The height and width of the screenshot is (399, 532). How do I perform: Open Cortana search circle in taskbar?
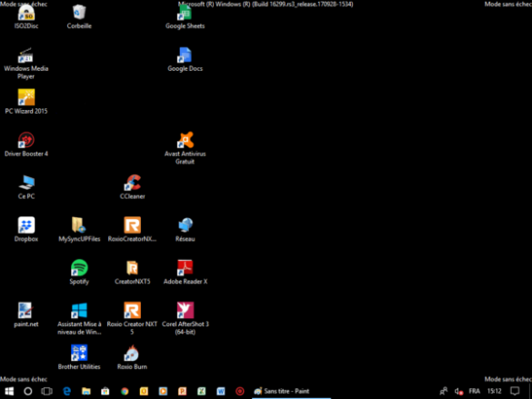click(28, 391)
